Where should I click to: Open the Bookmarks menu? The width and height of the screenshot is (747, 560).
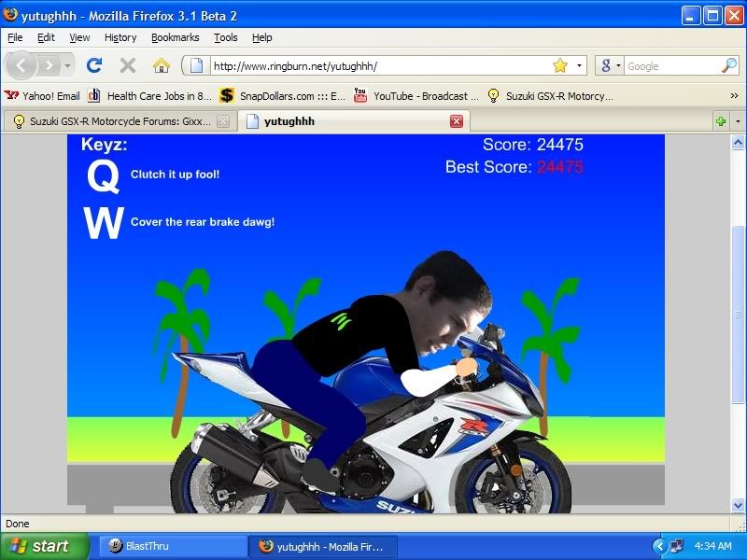(x=175, y=37)
